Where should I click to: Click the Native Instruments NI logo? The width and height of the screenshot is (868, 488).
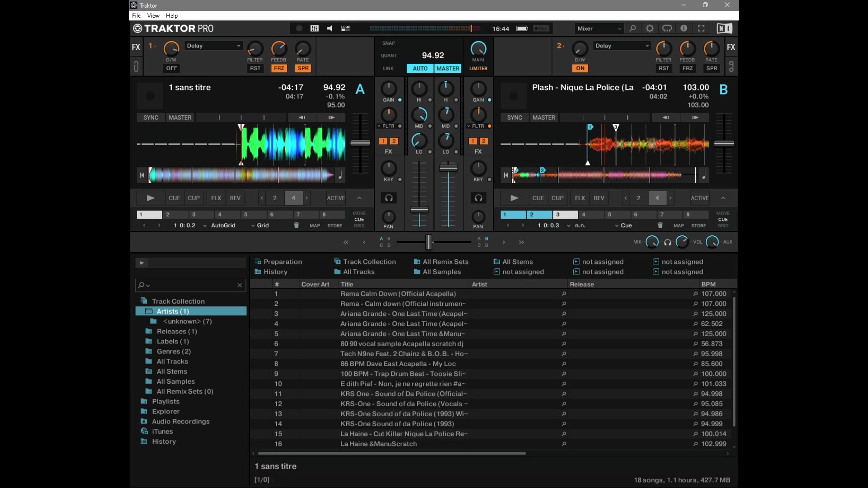[x=724, y=28]
